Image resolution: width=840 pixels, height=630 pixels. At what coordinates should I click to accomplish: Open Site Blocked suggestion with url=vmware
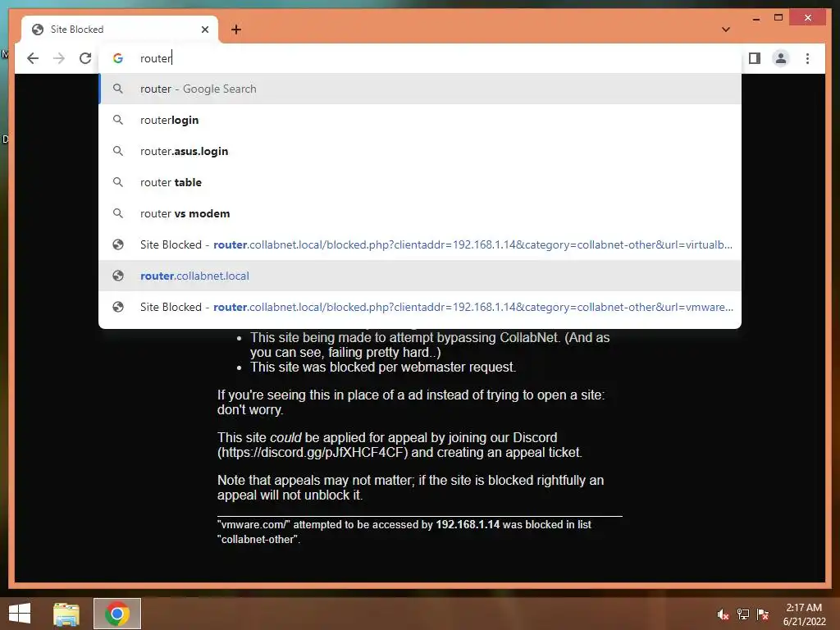(420, 307)
